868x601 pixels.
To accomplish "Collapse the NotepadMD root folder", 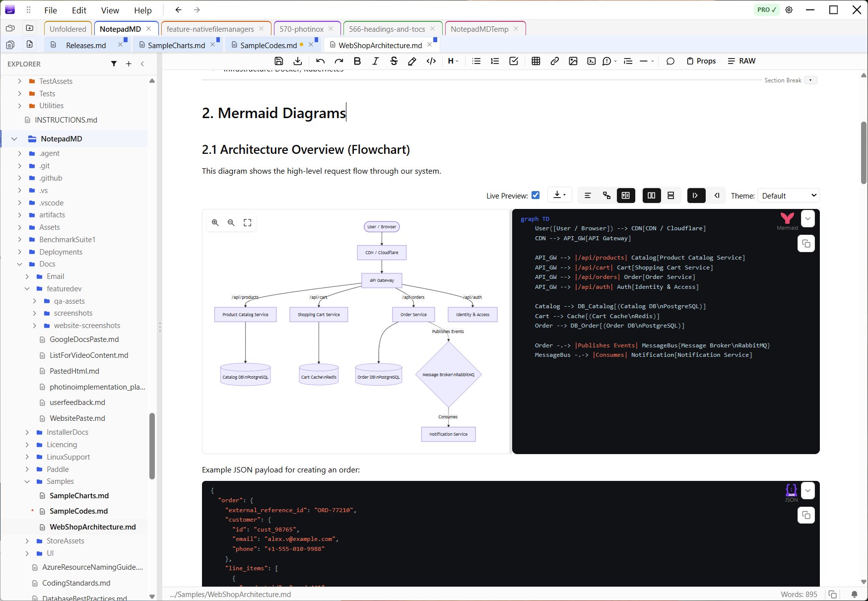I will click(x=14, y=139).
